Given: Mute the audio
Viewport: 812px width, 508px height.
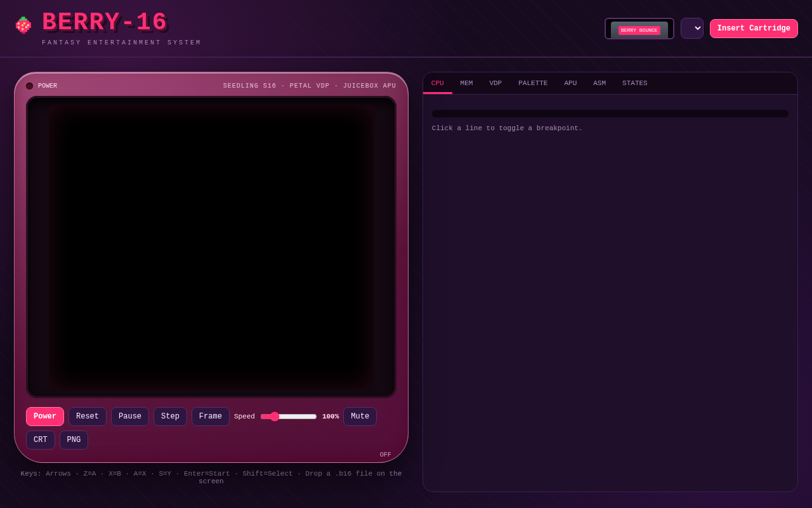Looking at the screenshot, I should (x=360, y=417).
